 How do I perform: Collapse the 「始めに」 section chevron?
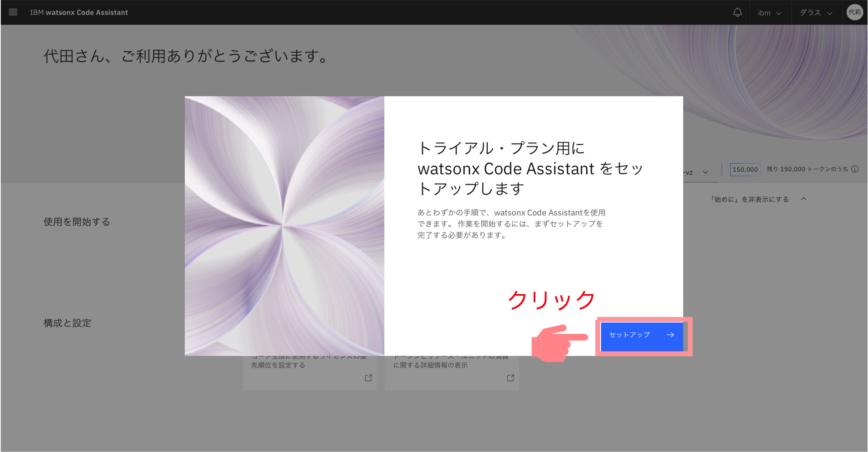[x=804, y=199]
